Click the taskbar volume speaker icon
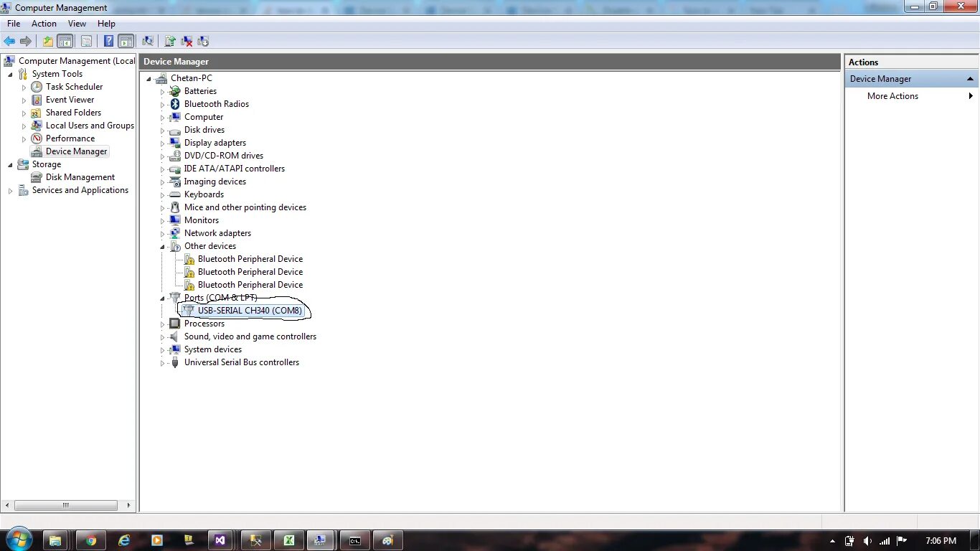Screen dimensions: 980x551 pos(867,541)
